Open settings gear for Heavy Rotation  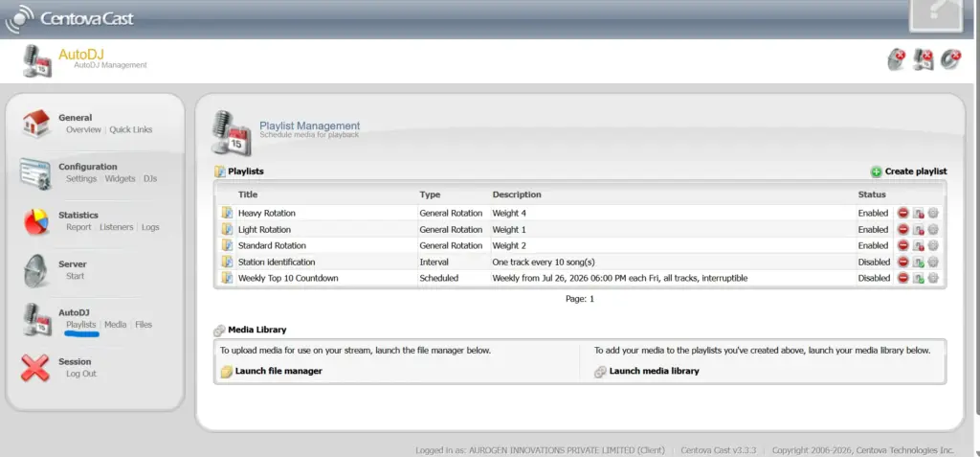point(933,214)
